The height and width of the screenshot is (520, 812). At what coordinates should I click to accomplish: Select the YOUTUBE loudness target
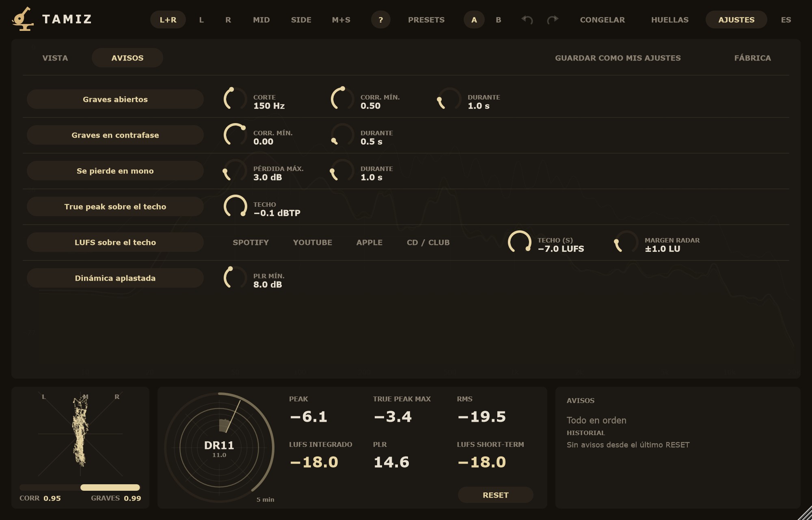click(313, 242)
